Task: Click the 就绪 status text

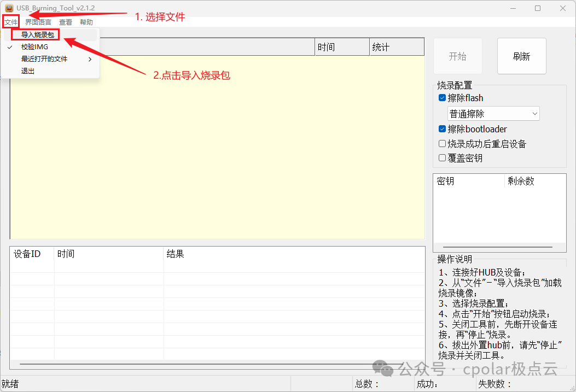Action: click(x=10, y=384)
